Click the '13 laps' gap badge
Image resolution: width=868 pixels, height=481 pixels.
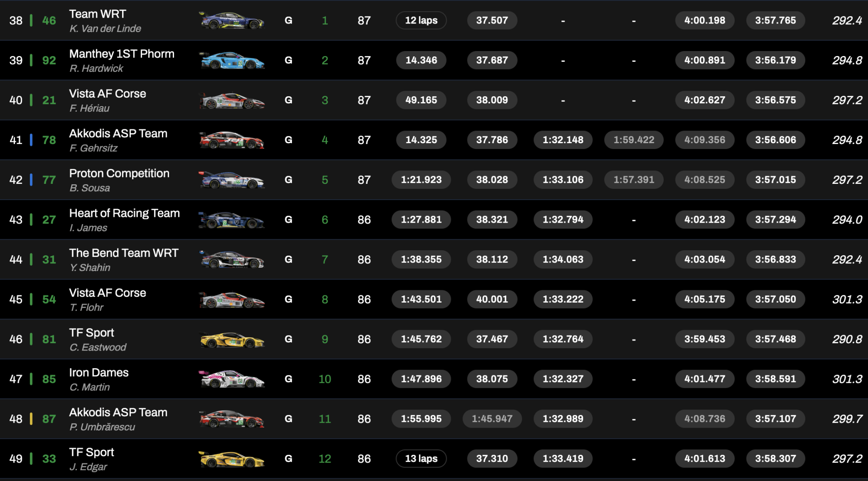[x=421, y=459]
